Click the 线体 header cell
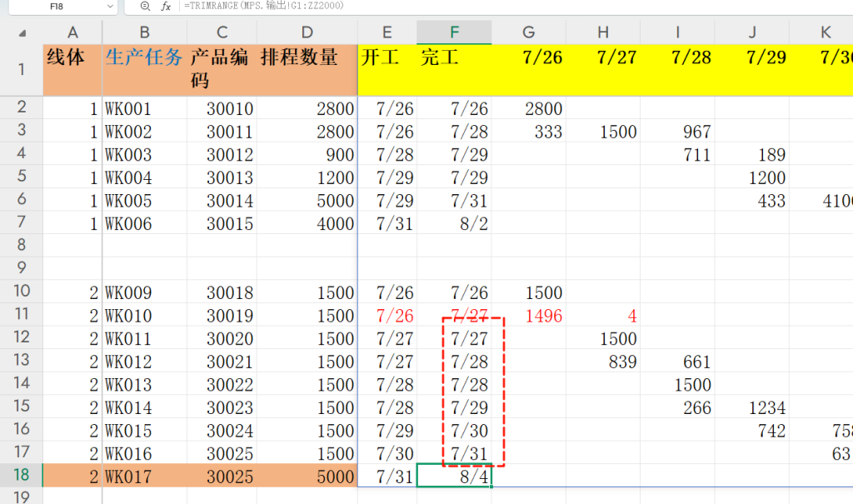This screenshot has width=853, height=504. [72, 70]
